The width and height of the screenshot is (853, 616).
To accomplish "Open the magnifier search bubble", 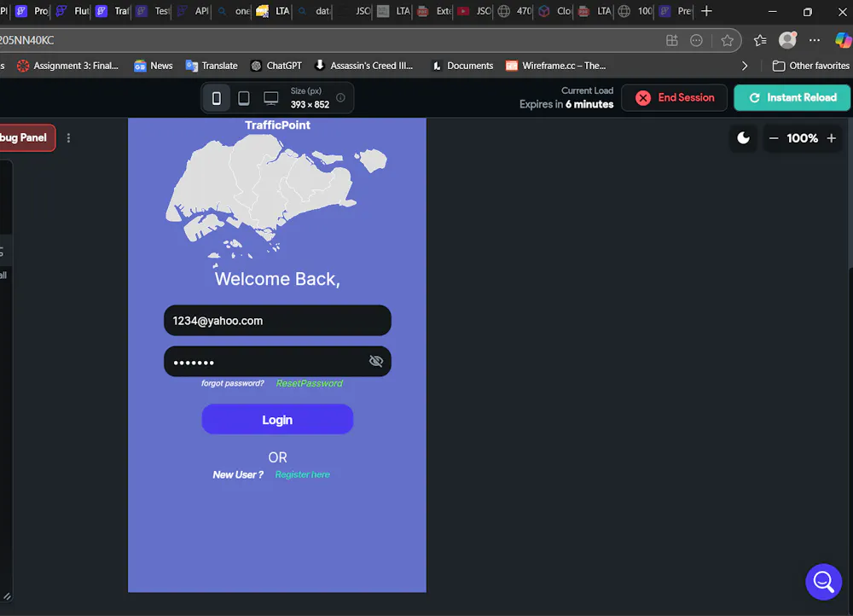I will tap(824, 582).
